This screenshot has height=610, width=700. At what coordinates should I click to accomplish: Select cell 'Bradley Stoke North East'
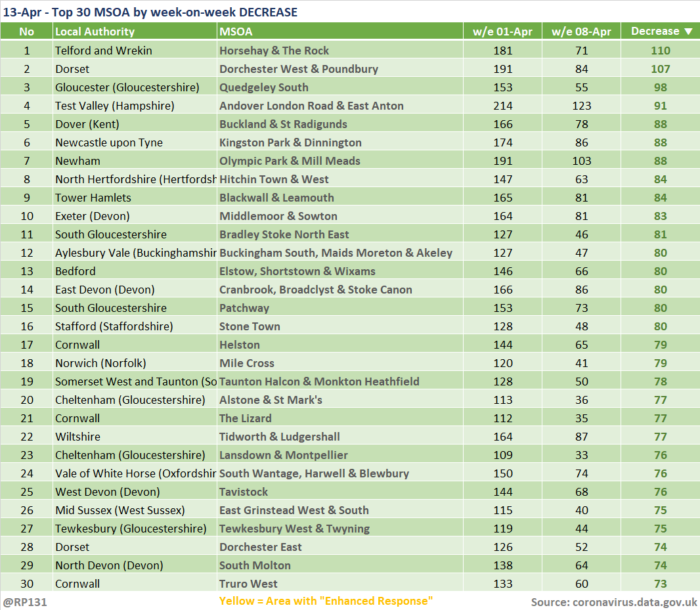coord(339,234)
